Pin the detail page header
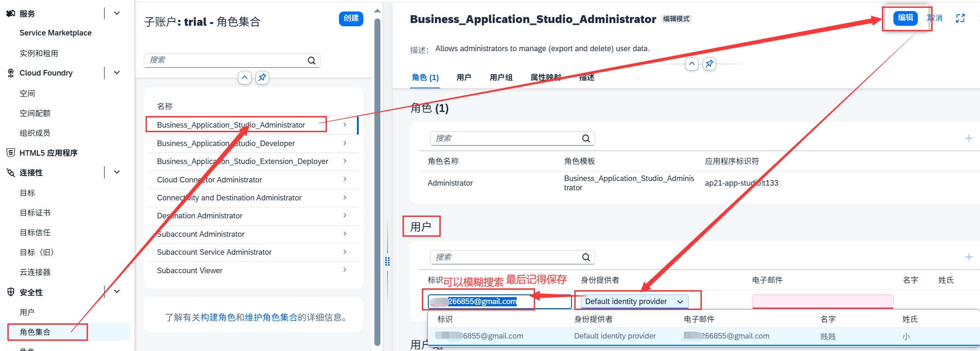The height and width of the screenshot is (351, 980). (709, 64)
